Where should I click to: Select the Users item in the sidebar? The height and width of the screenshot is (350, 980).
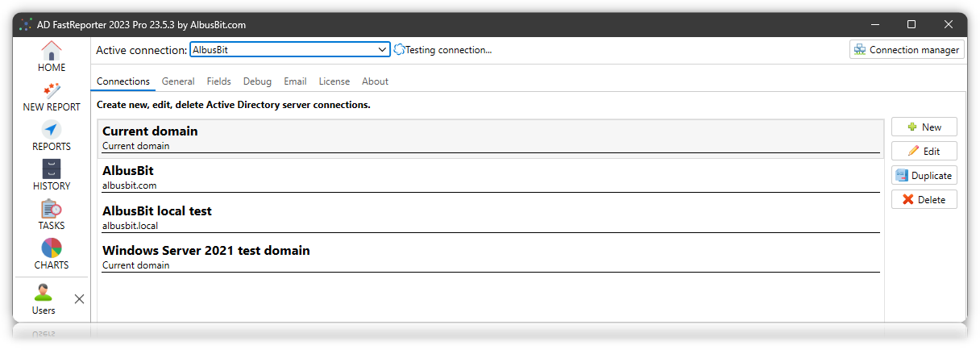tap(44, 299)
